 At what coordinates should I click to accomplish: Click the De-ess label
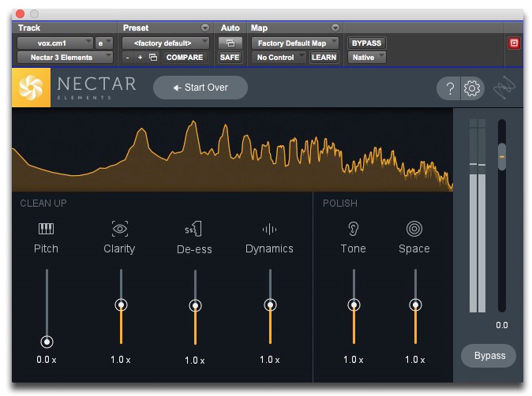pyautogui.click(x=194, y=249)
